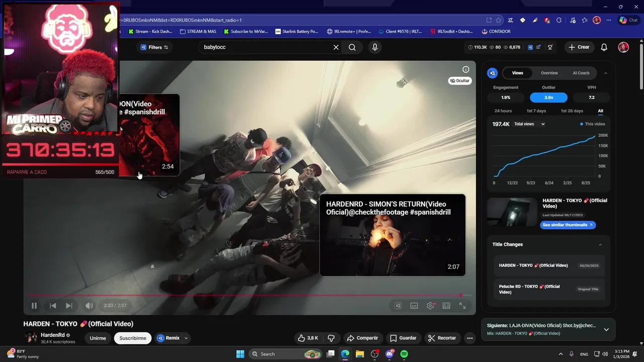
Task: Select the Views tab
Action: [518, 73]
